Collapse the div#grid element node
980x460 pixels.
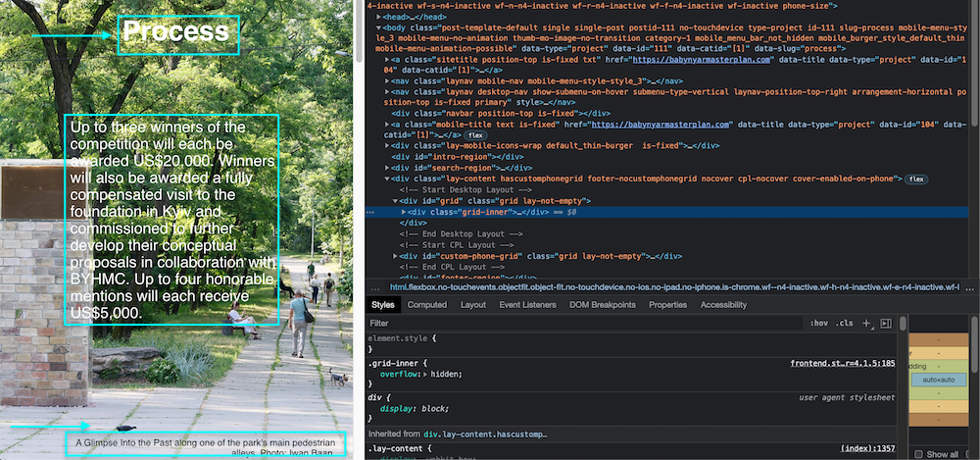coord(395,201)
